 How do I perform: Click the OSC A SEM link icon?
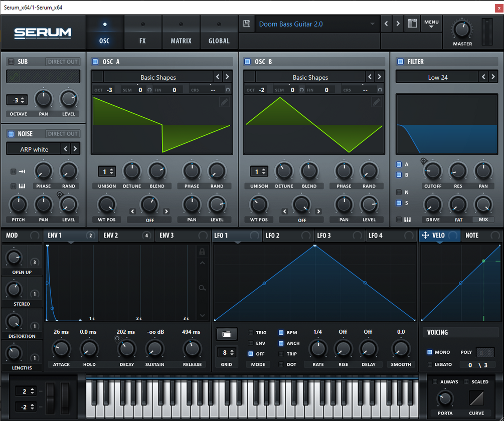click(x=149, y=90)
